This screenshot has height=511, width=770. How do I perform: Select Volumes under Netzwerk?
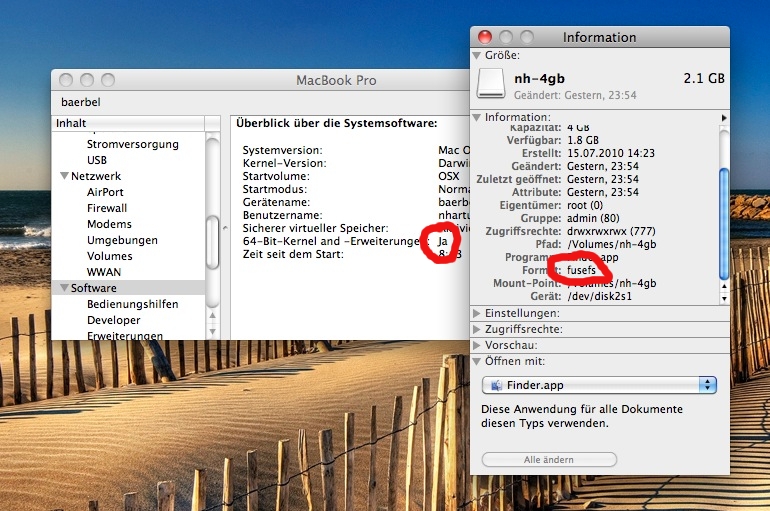pos(110,256)
